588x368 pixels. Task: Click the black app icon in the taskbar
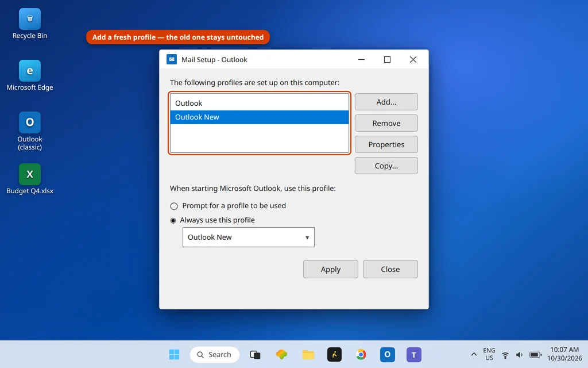pos(335,354)
